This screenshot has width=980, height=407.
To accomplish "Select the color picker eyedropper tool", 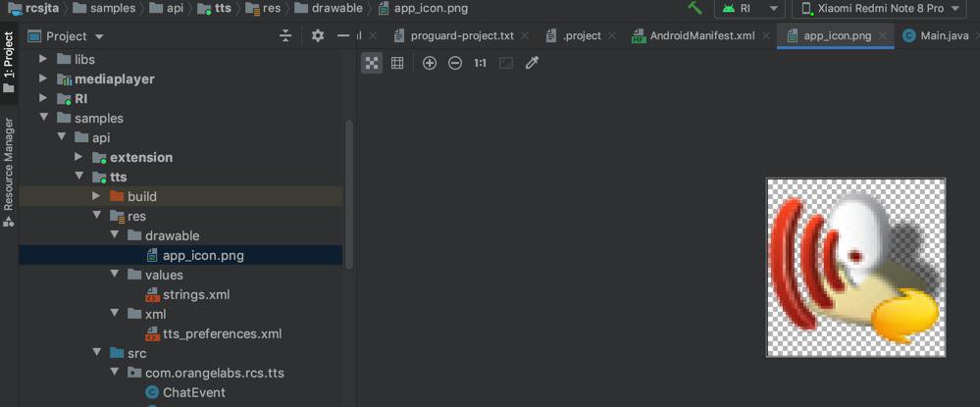I will pyautogui.click(x=532, y=63).
